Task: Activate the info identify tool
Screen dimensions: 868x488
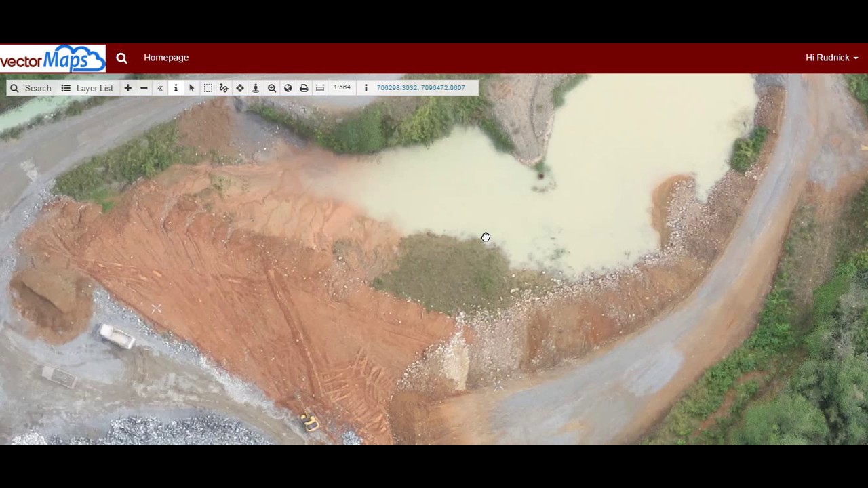Action: click(176, 88)
